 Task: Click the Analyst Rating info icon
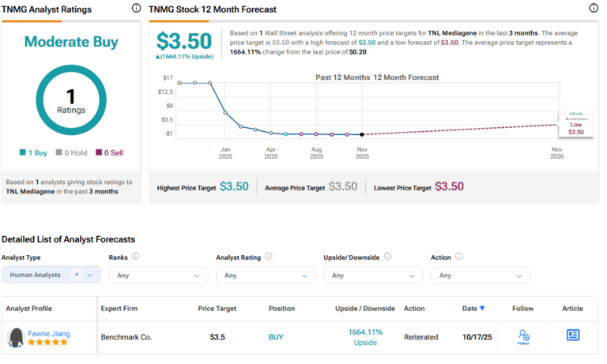tap(269, 257)
